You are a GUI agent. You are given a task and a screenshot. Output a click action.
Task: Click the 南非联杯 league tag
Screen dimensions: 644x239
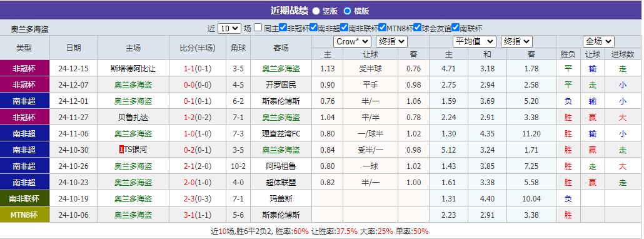click(x=24, y=199)
